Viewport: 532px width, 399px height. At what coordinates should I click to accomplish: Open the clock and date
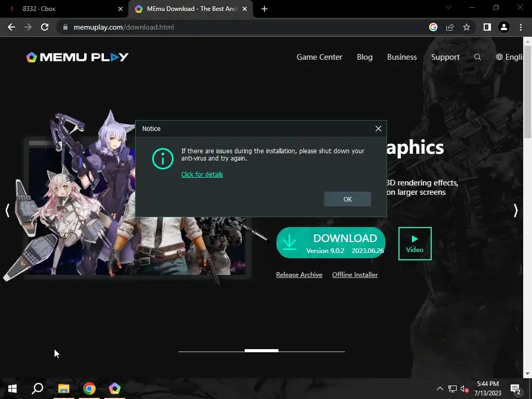tap(488, 389)
